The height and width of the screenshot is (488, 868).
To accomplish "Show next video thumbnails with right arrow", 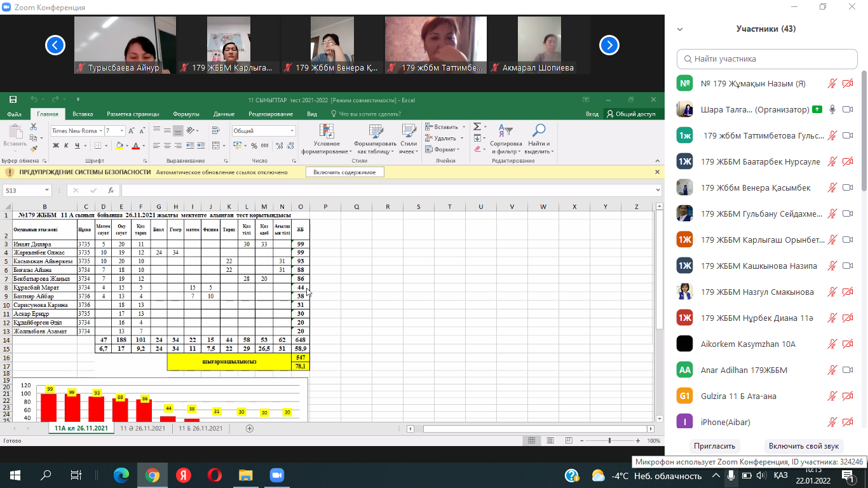I will [609, 45].
